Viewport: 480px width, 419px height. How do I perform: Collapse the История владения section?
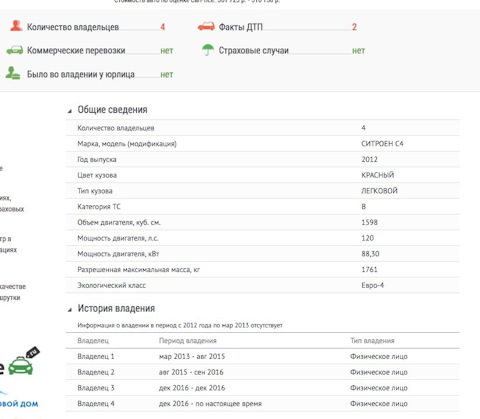coord(70,310)
